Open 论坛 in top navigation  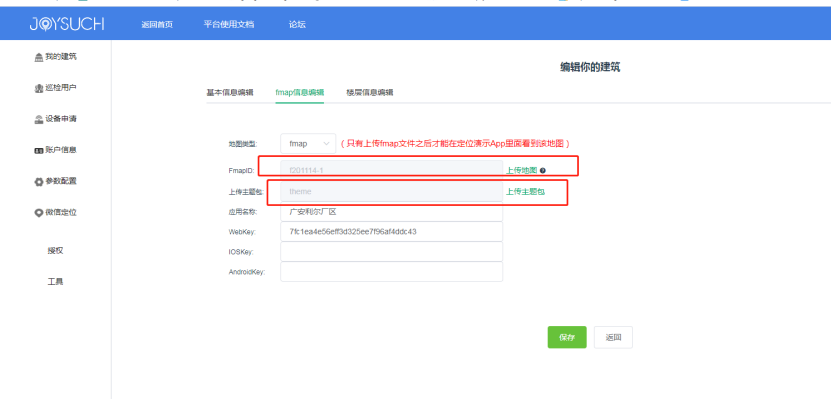click(x=297, y=24)
